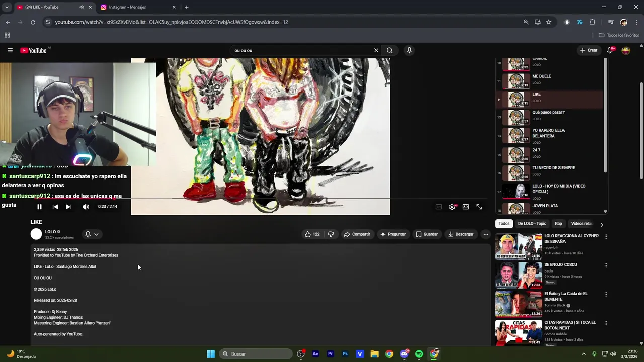Click the Descargar download button

pos(461,234)
